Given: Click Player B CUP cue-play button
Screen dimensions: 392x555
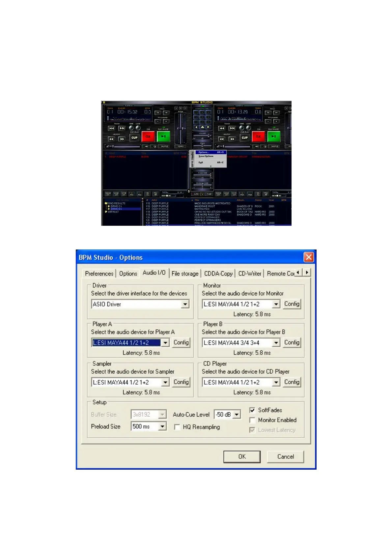Looking at the screenshot, I should point(245,138).
